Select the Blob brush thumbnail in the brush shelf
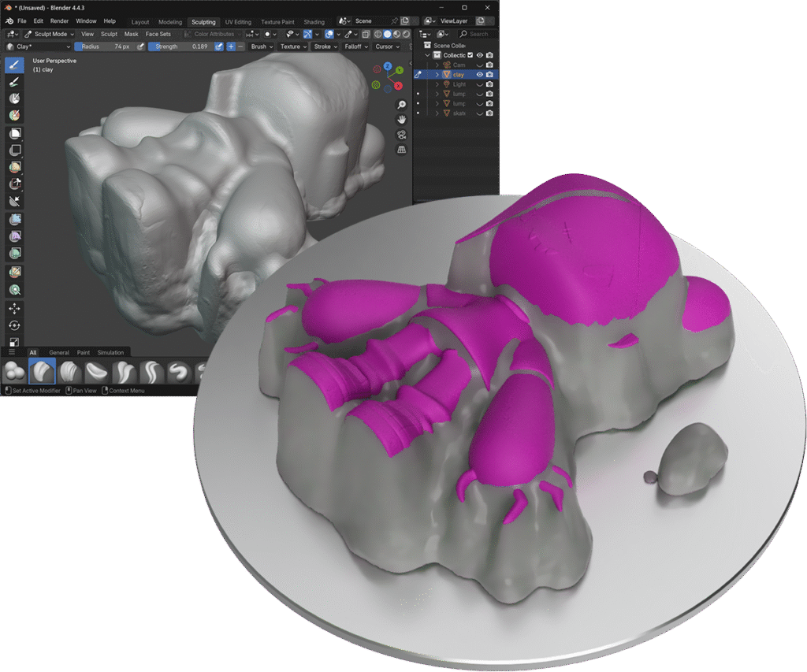 14,372
